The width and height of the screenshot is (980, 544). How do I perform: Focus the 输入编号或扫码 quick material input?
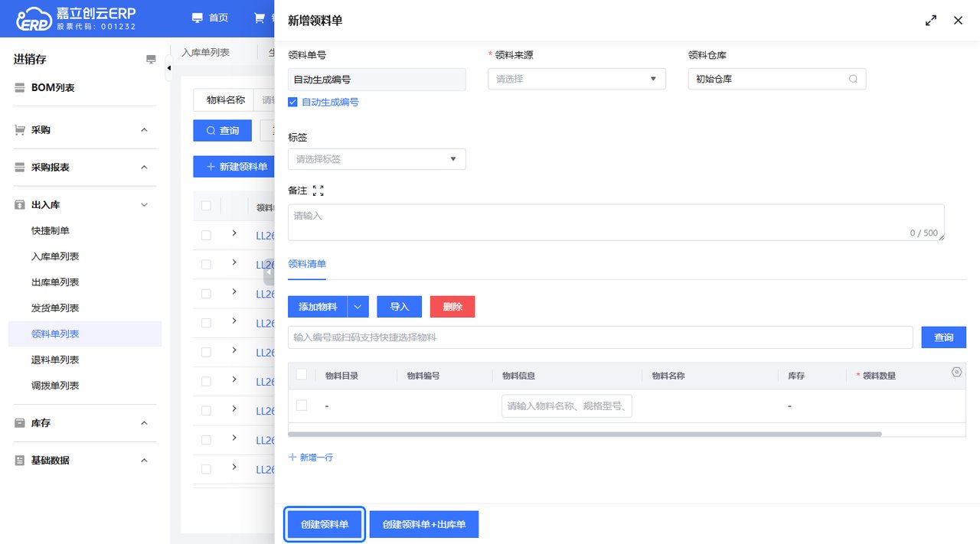pos(600,337)
